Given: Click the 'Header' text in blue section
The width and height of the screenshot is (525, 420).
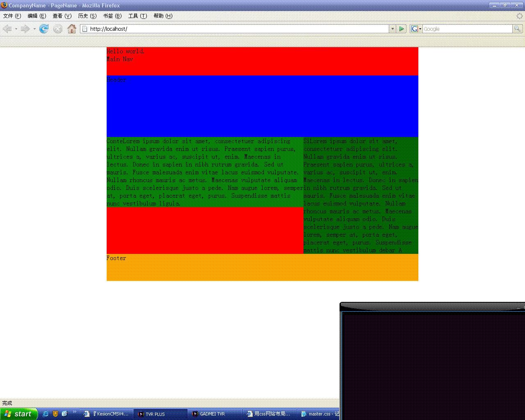Looking at the screenshot, I should [x=116, y=80].
